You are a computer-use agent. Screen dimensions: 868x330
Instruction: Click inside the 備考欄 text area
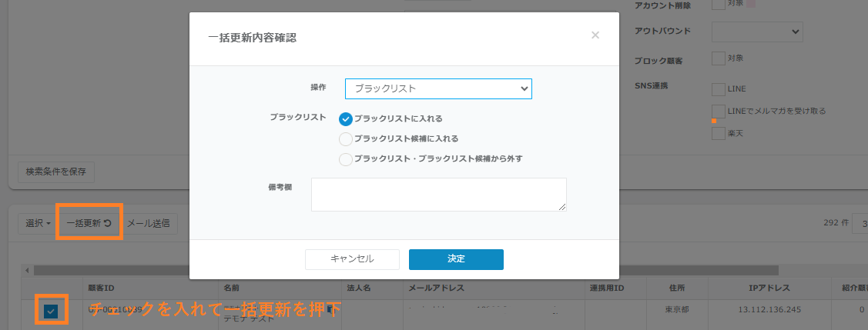click(438, 194)
